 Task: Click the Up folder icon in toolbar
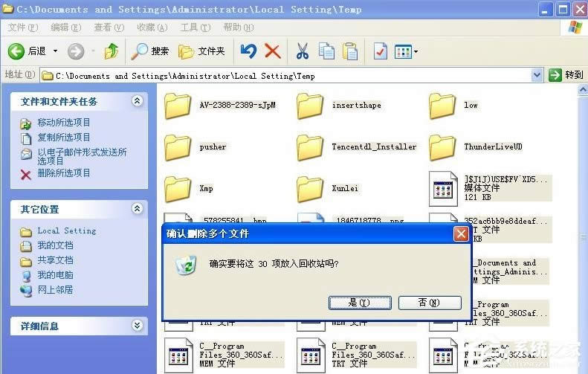click(112, 51)
